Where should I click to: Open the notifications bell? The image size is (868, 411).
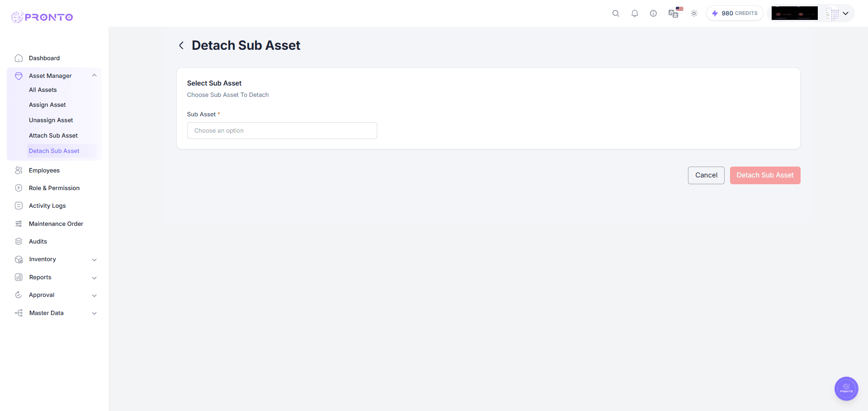(635, 14)
